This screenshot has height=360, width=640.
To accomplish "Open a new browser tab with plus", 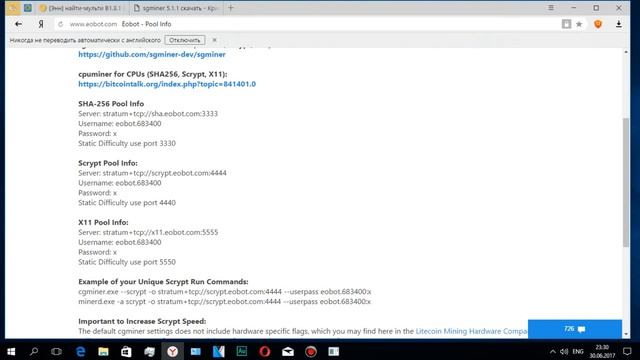I will pyautogui.click(x=231, y=8).
